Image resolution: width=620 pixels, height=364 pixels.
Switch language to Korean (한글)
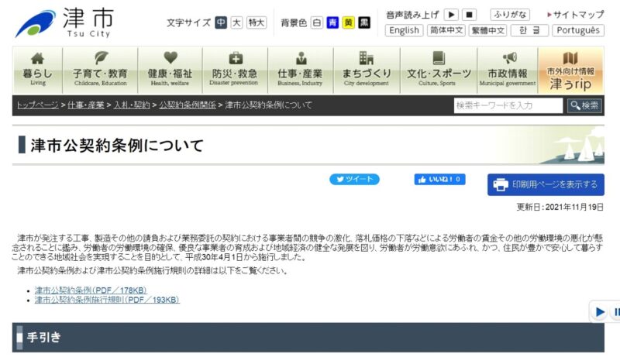[x=529, y=30]
